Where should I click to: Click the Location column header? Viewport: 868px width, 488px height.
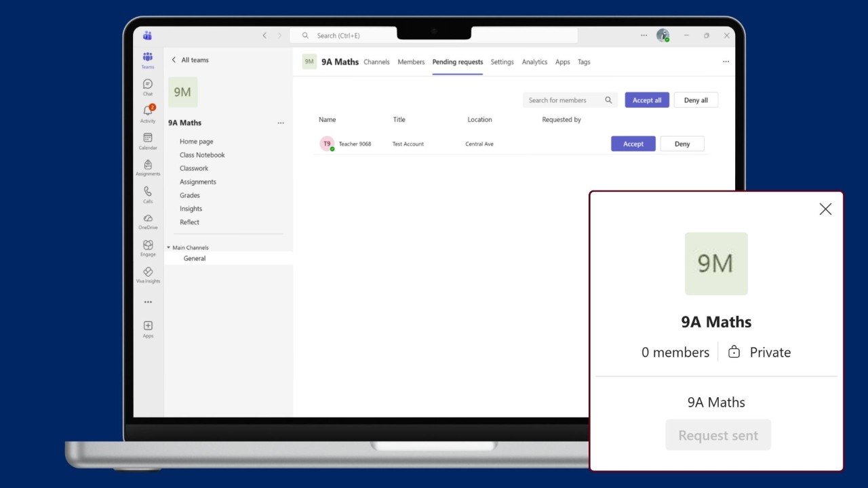coord(479,119)
